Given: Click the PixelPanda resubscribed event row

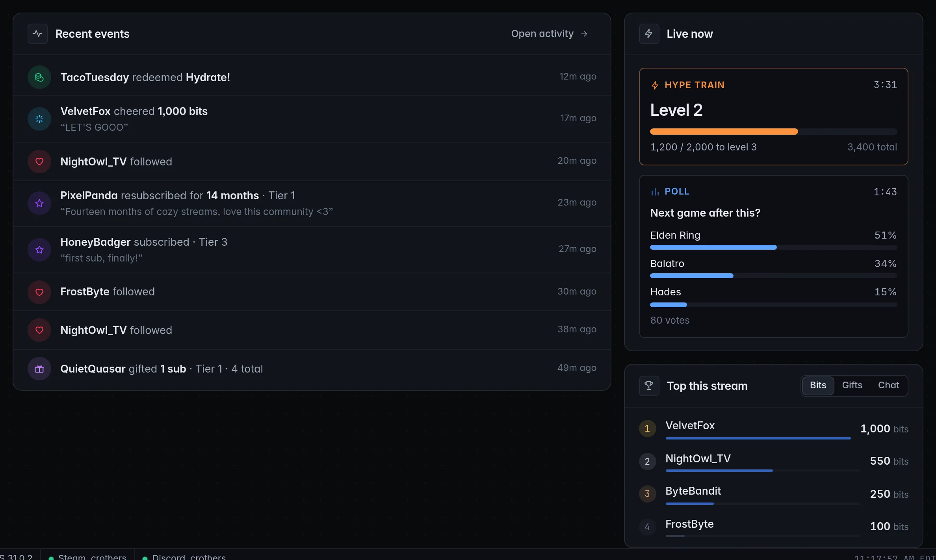Looking at the screenshot, I should coord(312,204).
